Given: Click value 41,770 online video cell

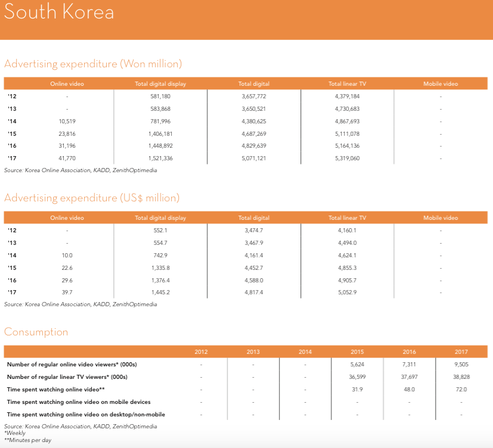Looking at the screenshot, I should [x=67, y=158].
